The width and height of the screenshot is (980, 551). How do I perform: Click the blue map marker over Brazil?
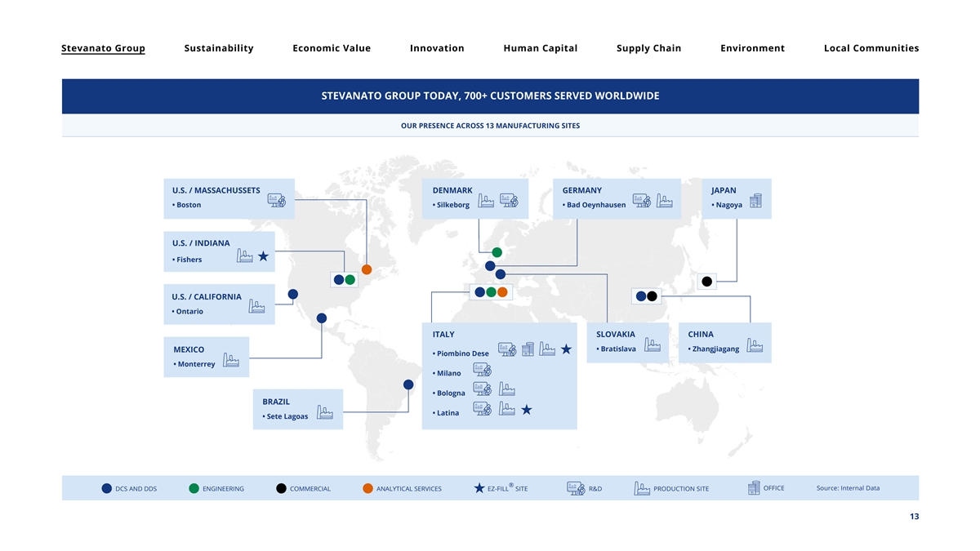click(x=408, y=384)
